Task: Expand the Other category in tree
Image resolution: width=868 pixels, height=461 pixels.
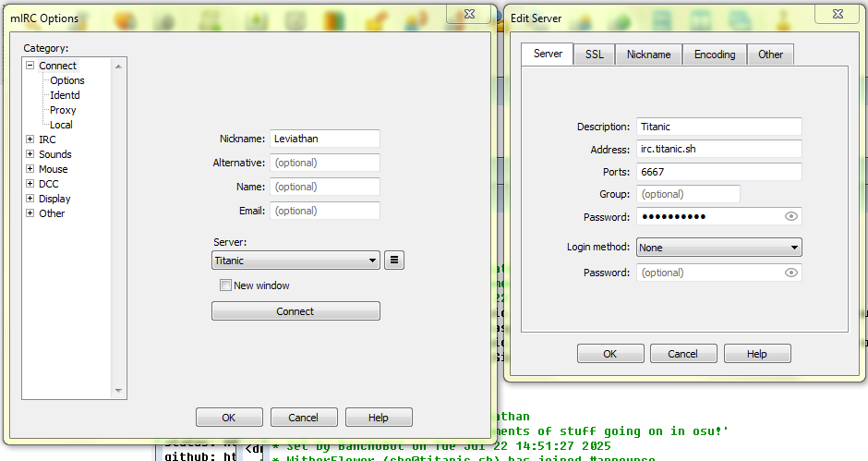Action: (30, 213)
